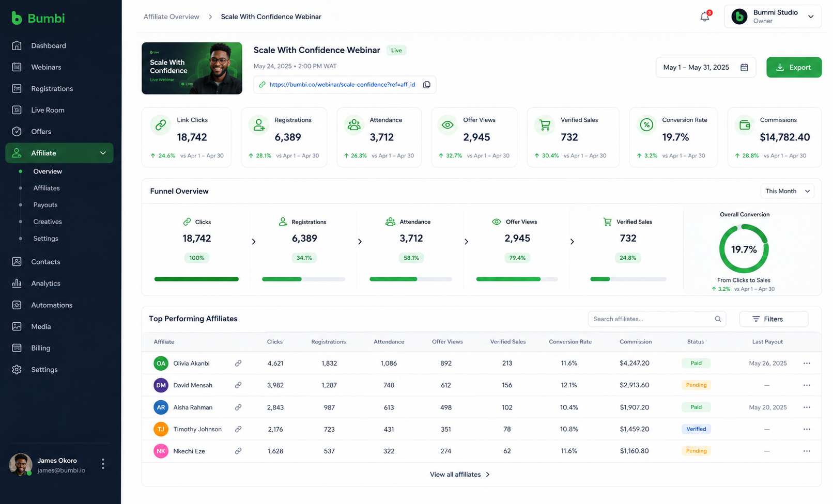Screen dimensions: 833x504
Task: Open the notifications bell
Action: (x=705, y=17)
